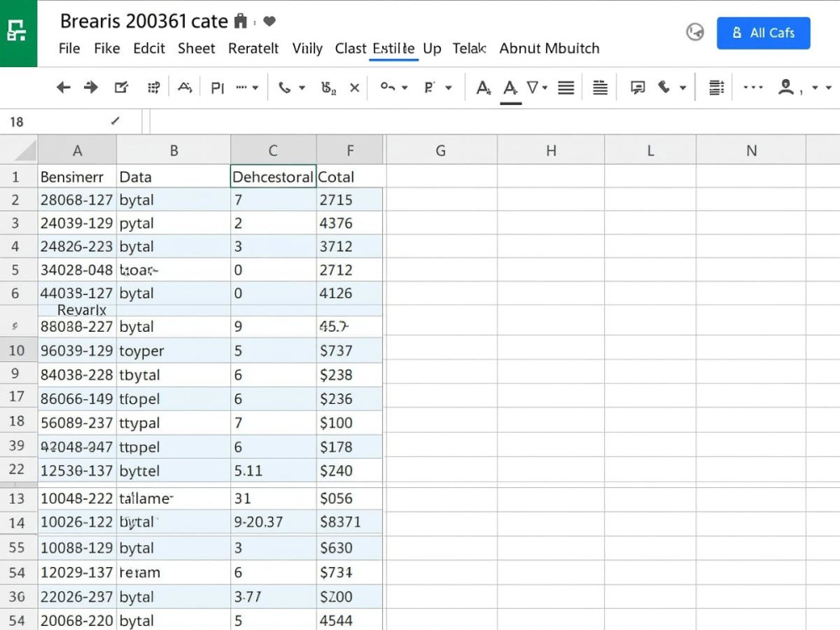Open the File menu
This screenshot has height=630, width=840.
coord(69,48)
